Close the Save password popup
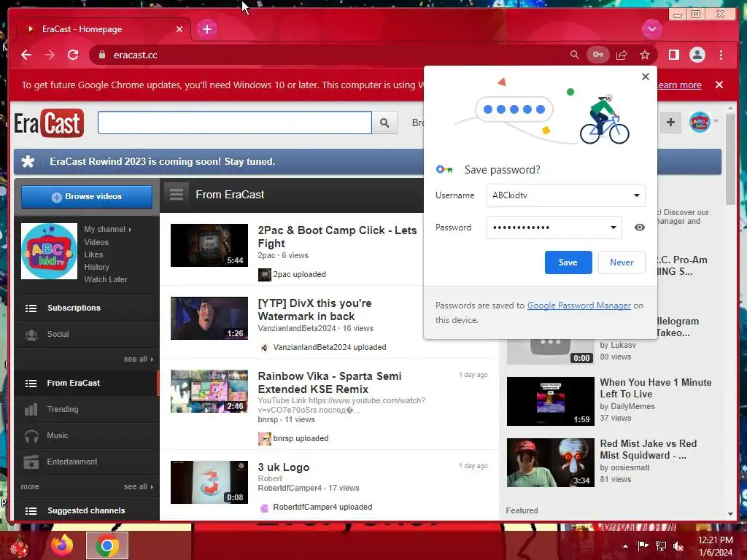Image resolution: width=747 pixels, height=560 pixels. click(645, 77)
